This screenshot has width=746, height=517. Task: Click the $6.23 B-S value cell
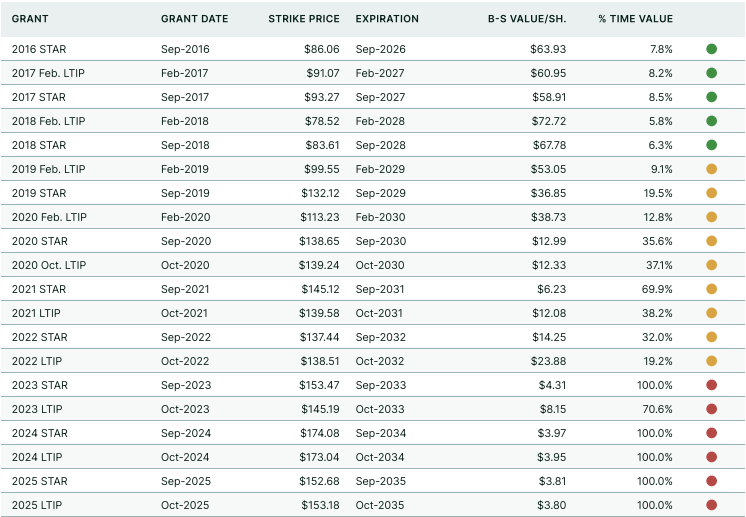pos(552,289)
